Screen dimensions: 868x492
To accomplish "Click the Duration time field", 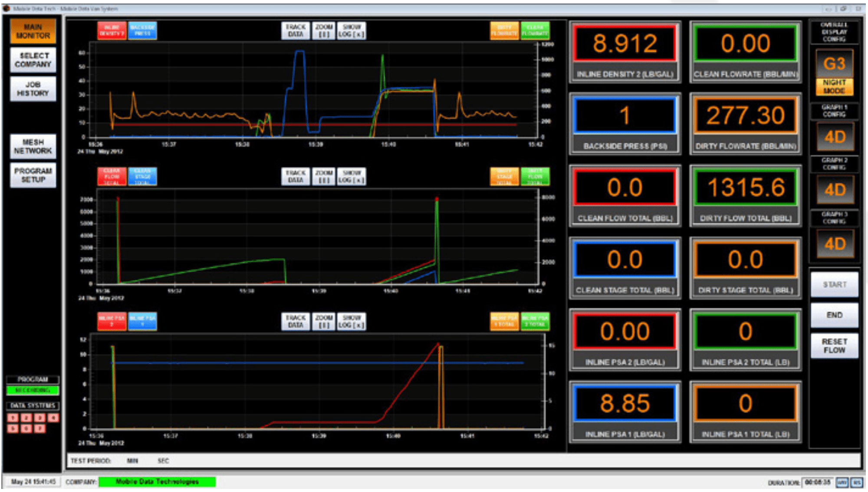I will (818, 482).
